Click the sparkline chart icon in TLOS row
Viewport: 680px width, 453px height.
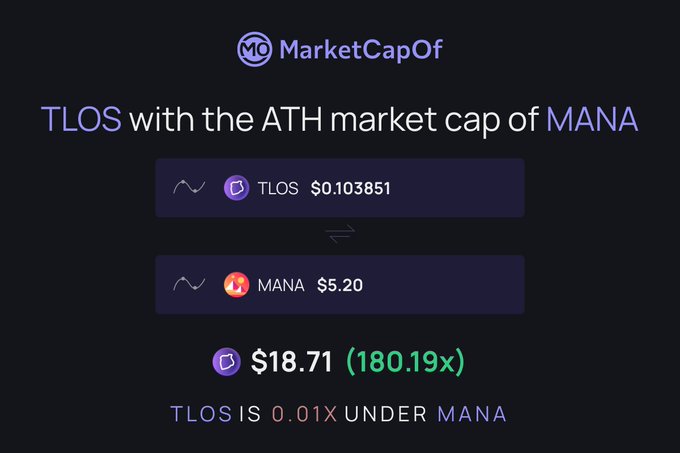[x=190, y=187]
